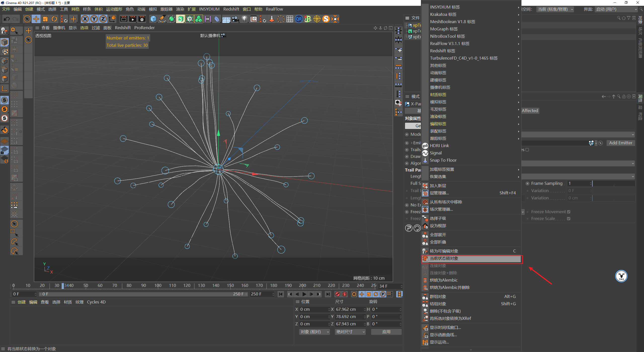Click the Frame Sampling slider bar
The width and height of the screenshot is (644, 352).
coord(614,184)
